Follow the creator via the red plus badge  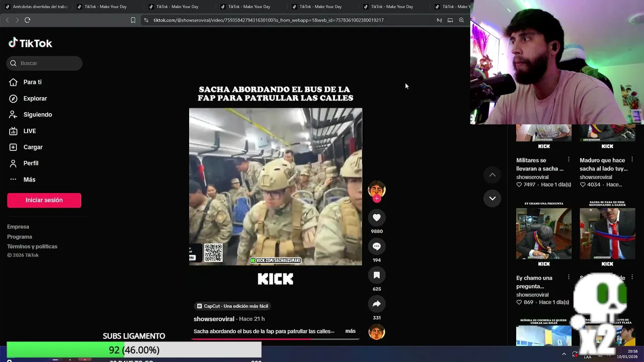[376, 199]
